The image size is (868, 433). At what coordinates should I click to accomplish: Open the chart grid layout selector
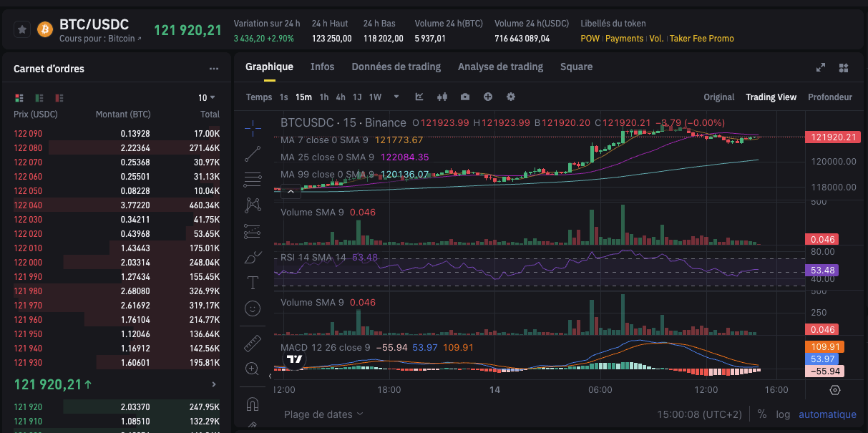844,67
